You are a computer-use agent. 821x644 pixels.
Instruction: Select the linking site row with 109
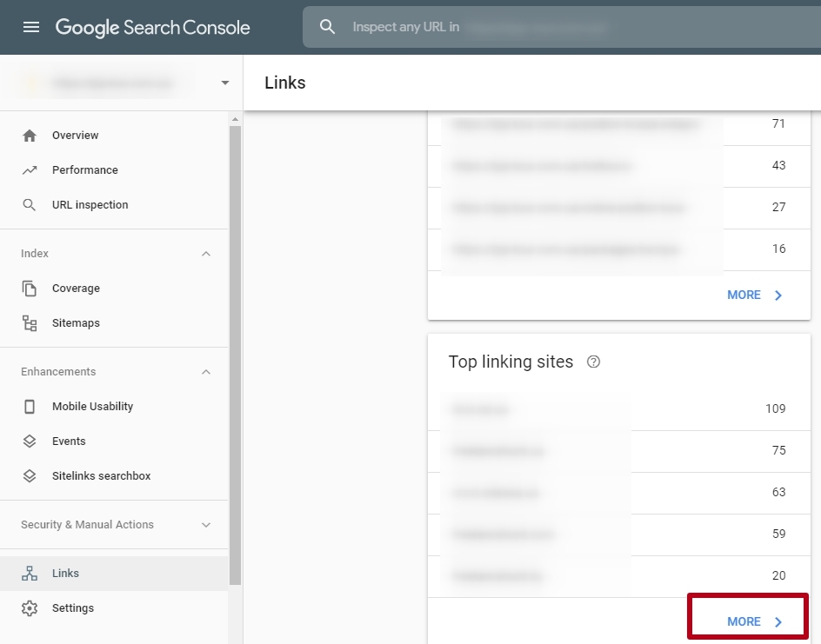(619, 409)
